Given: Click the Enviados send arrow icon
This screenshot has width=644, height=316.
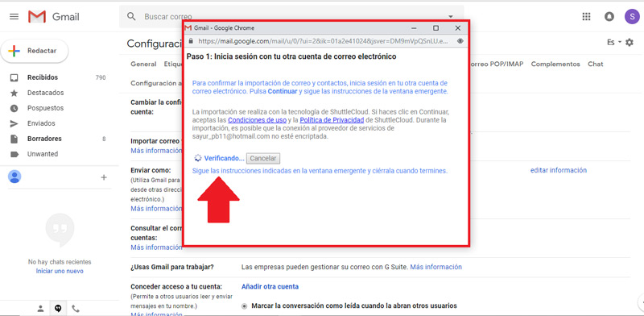Looking at the screenshot, I should point(14,123).
